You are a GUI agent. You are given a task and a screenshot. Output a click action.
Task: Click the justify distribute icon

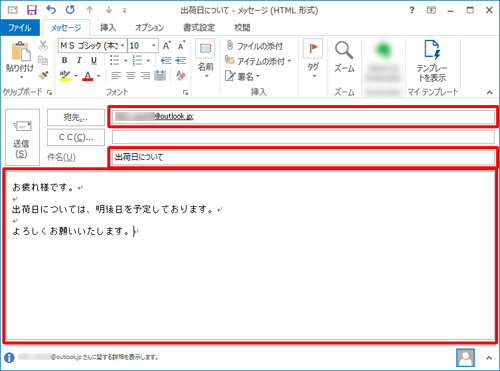pyautogui.click(x=160, y=76)
